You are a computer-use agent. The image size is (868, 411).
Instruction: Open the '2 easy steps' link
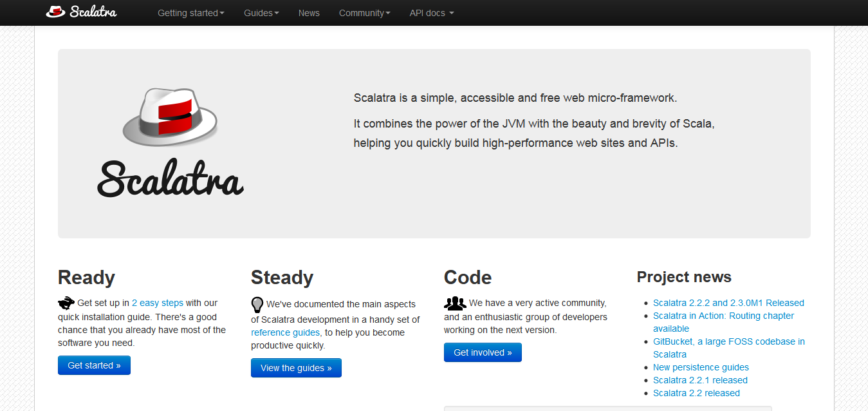[158, 303]
